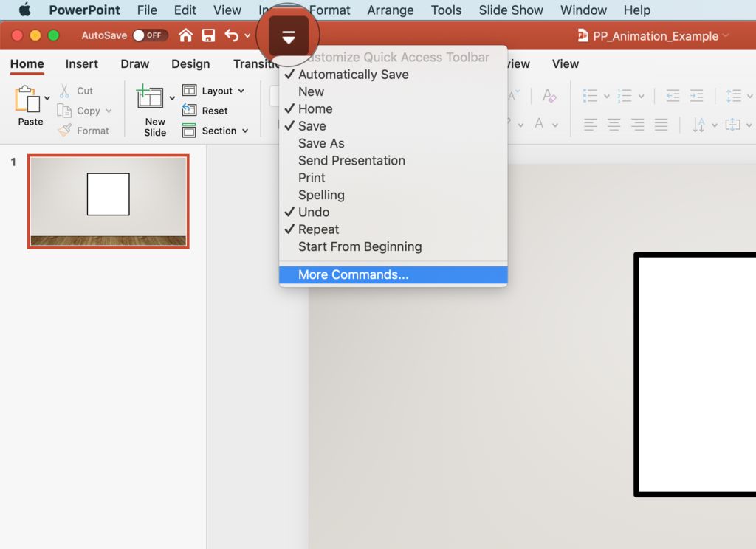Enable Print in Quick Access menu
Image resolution: width=756 pixels, height=549 pixels.
393,178
